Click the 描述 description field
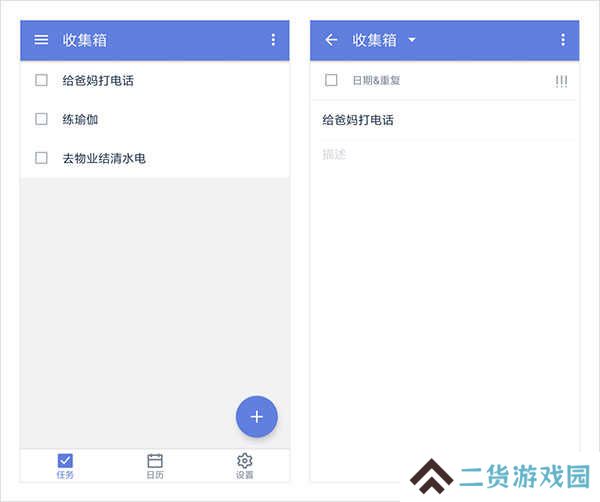Image resolution: width=600 pixels, height=502 pixels. [x=444, y=154]
